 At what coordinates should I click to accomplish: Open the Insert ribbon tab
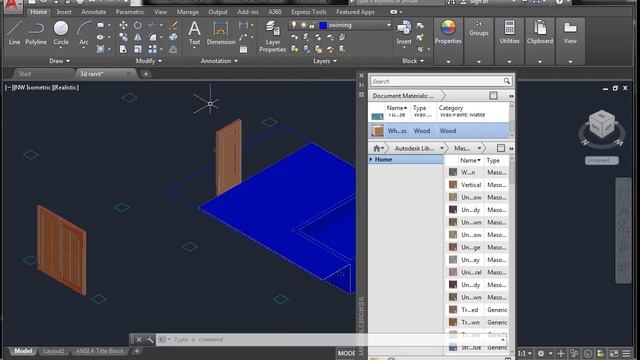64,12
